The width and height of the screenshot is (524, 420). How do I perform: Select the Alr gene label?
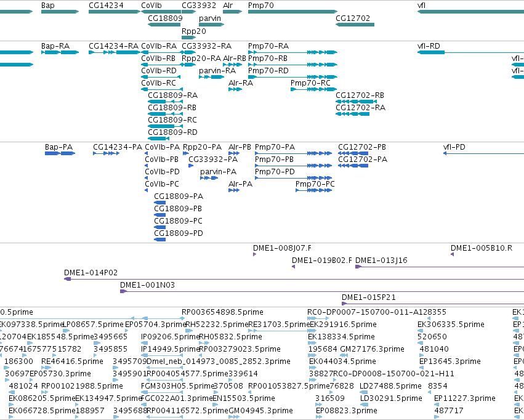coord(228,6)
